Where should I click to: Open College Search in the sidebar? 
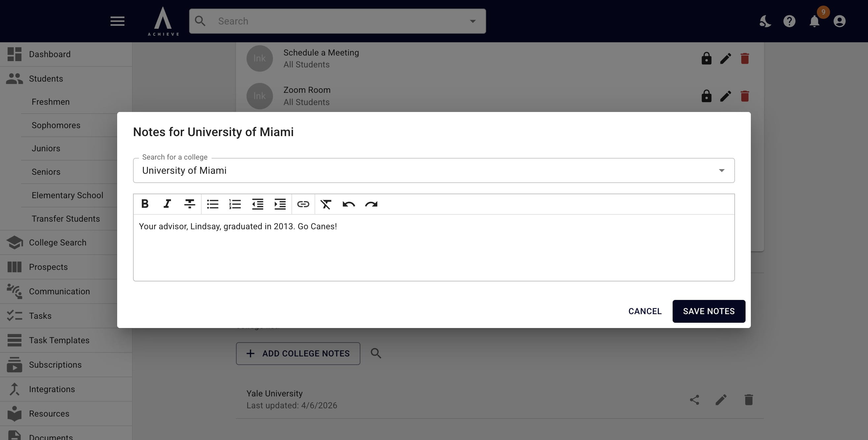(59, 242)
